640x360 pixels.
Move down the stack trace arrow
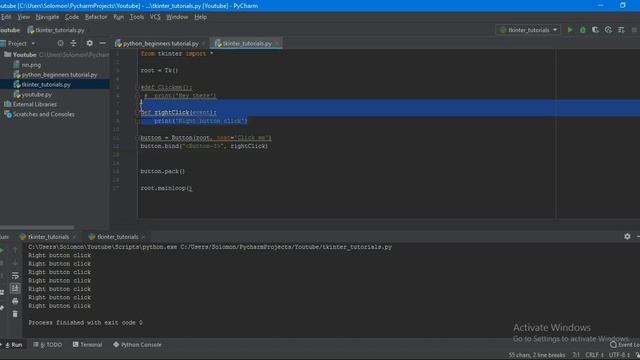[15, 263]
